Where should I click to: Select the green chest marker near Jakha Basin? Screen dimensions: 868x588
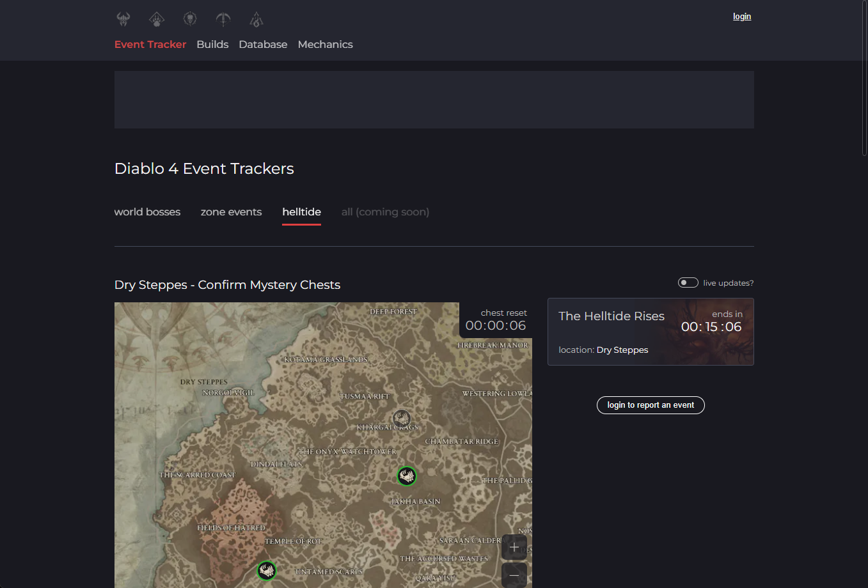point(407,476)
